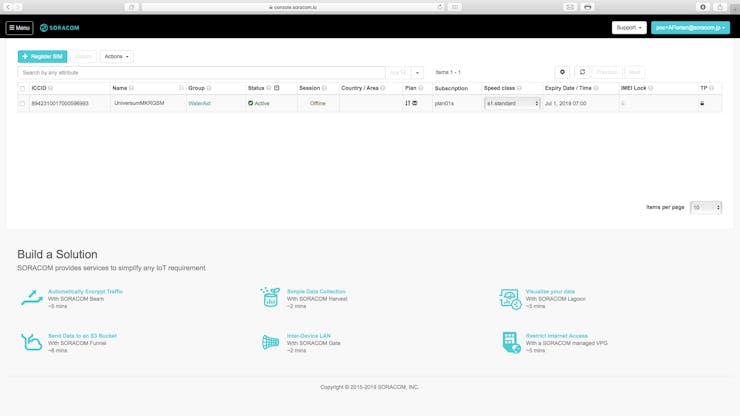Click the SORACOM Lagoon dashboard icon
This screenshot has height=416, width=740.
pos(510,299)
